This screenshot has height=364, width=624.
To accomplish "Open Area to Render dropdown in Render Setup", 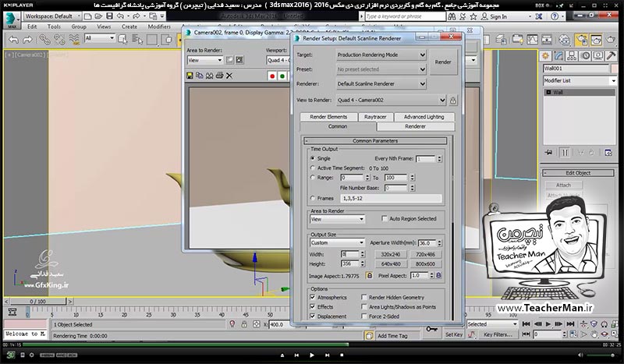I will (x=337, y=219).
